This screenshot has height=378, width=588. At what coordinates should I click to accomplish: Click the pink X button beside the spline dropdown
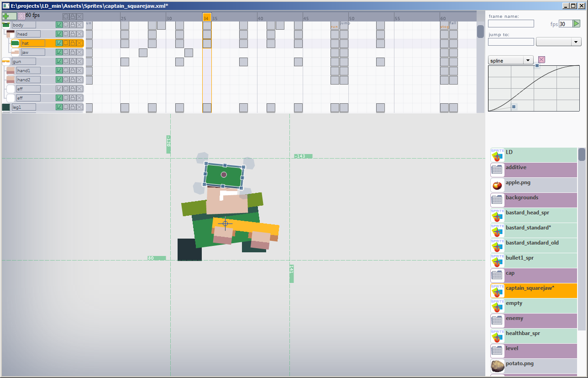[x=541, y=60]
